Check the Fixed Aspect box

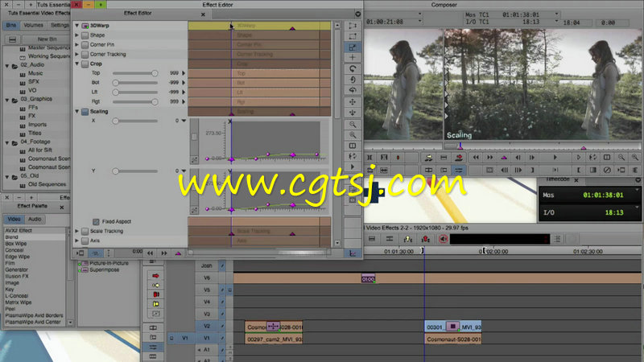coord(96,222)
